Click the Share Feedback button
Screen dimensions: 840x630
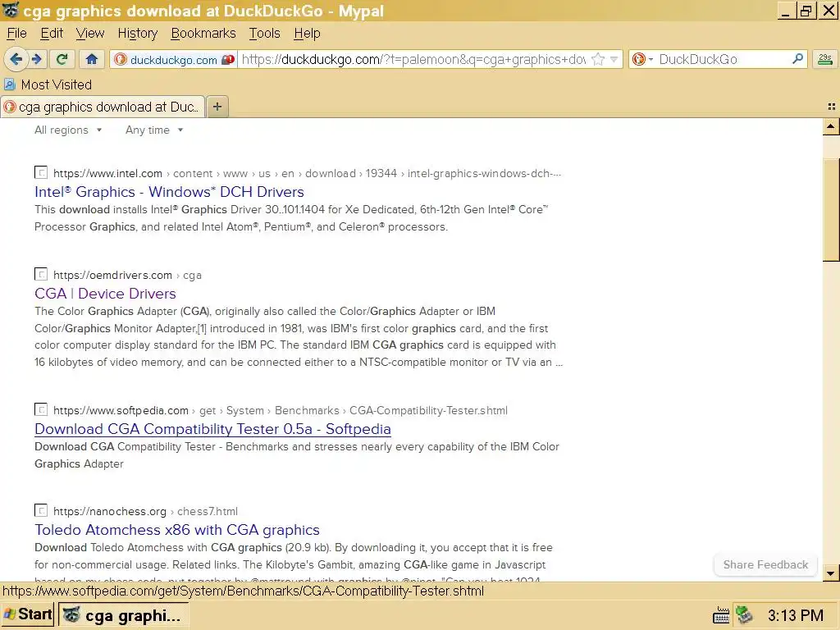[765, 564]
